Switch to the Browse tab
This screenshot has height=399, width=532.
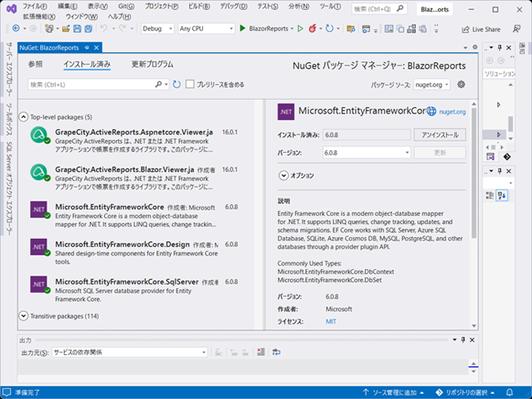(35, 64)
